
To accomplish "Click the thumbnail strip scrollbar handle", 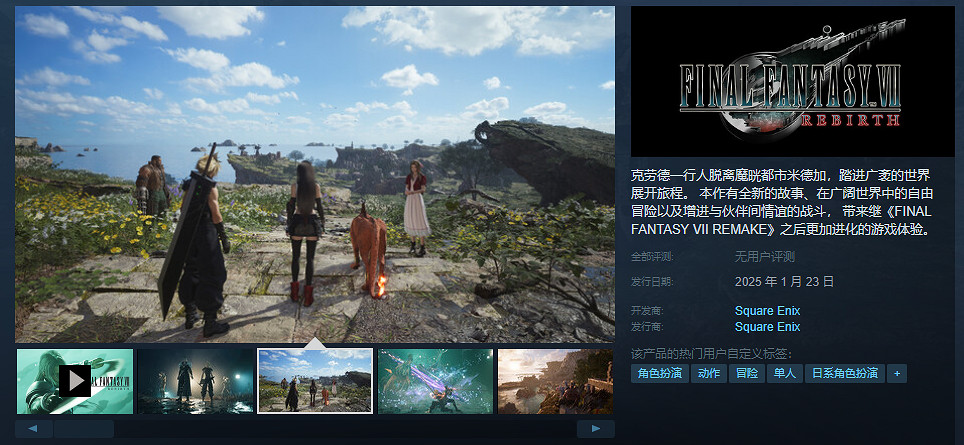I will (84, 428).
